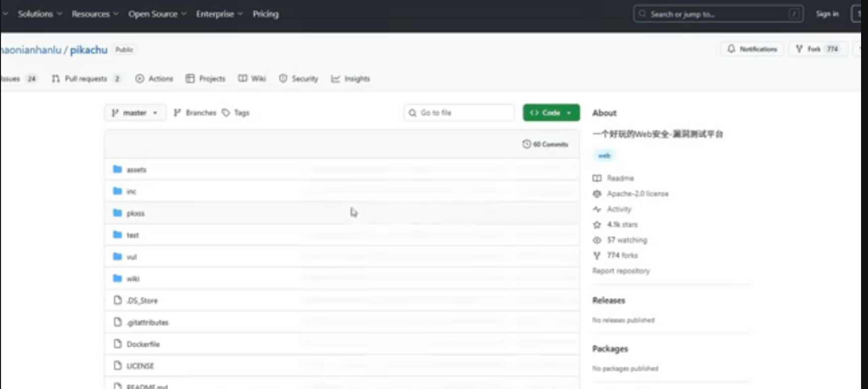Screen dimensions: 868x389
Task: Open the Security tab
Action: point(298,78)
